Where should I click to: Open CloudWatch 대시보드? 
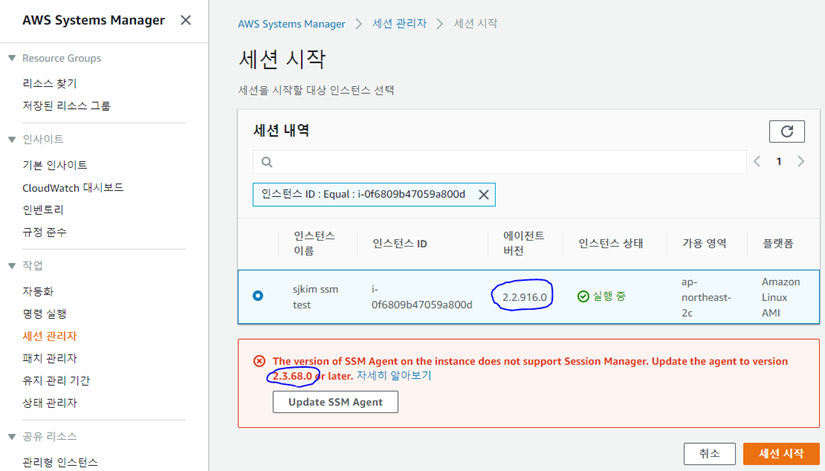click(x=73, y=188)
